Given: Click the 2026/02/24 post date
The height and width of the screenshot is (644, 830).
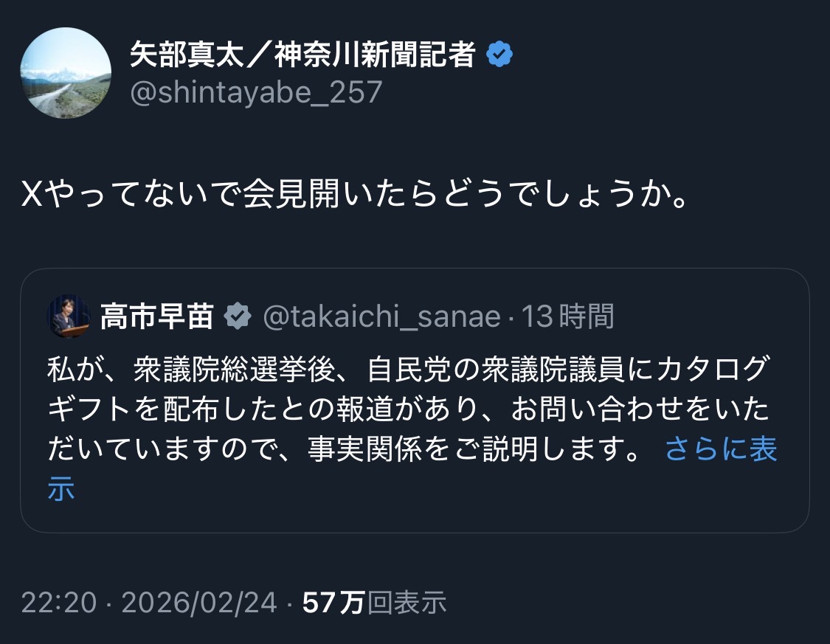Looking at the screenshot, I should pyautogui.click(x=199, y=603).
